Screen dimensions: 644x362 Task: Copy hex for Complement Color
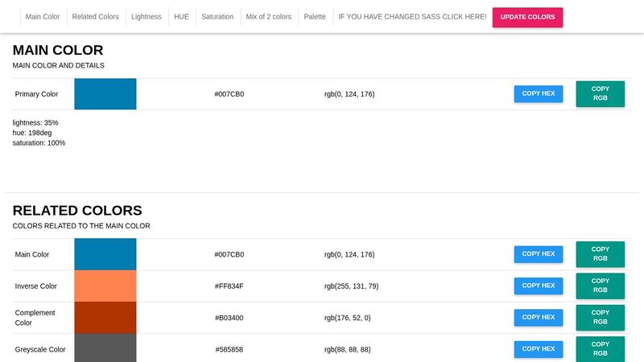click(x=538, y=318)
